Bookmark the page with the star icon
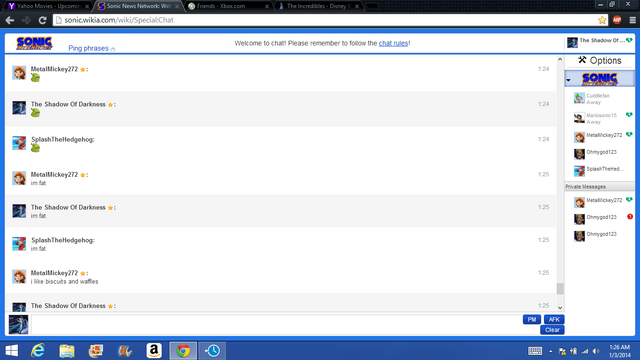This screenshot has height=360, width=640. tap(602, 20)
